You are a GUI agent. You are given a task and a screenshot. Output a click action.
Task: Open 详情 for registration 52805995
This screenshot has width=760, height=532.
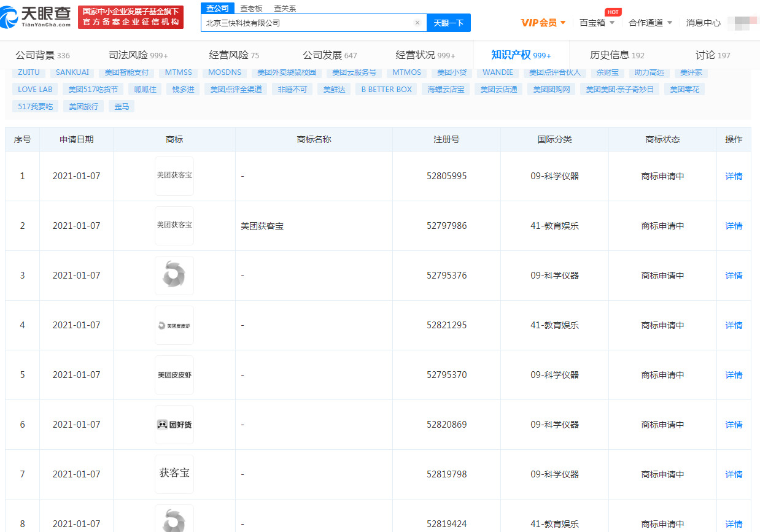(734, 176)
